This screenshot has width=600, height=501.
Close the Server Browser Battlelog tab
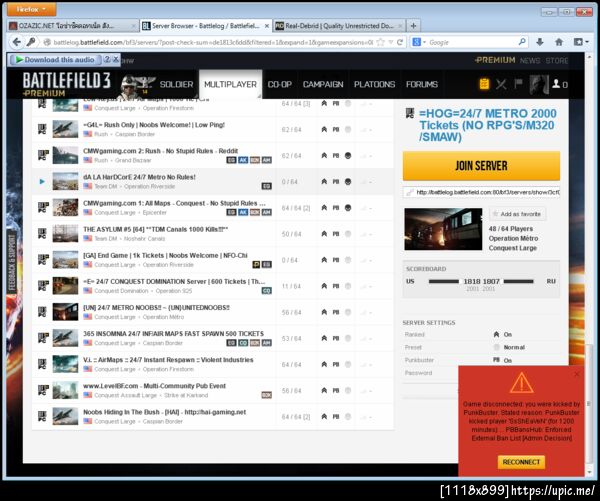(267, 26)
